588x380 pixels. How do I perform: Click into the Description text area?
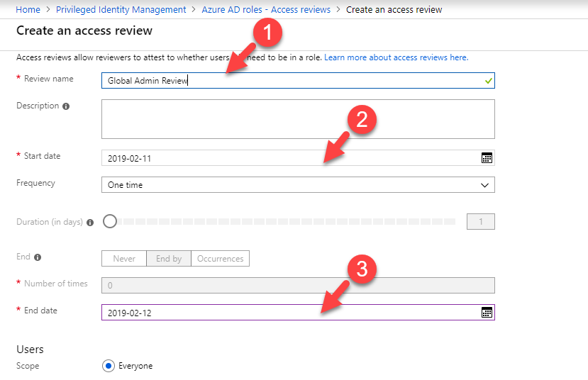(298, 119)
